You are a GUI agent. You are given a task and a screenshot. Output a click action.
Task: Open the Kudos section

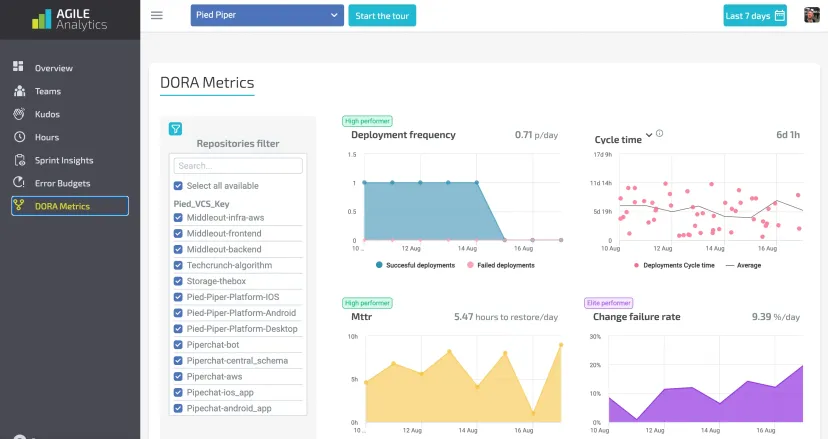coord(48,114)
